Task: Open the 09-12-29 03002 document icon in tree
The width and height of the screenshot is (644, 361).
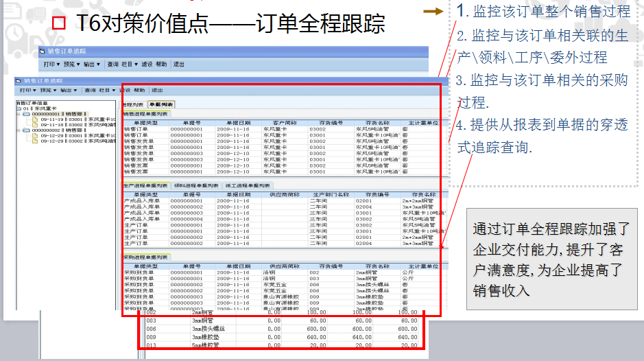Action: (35, 141)
